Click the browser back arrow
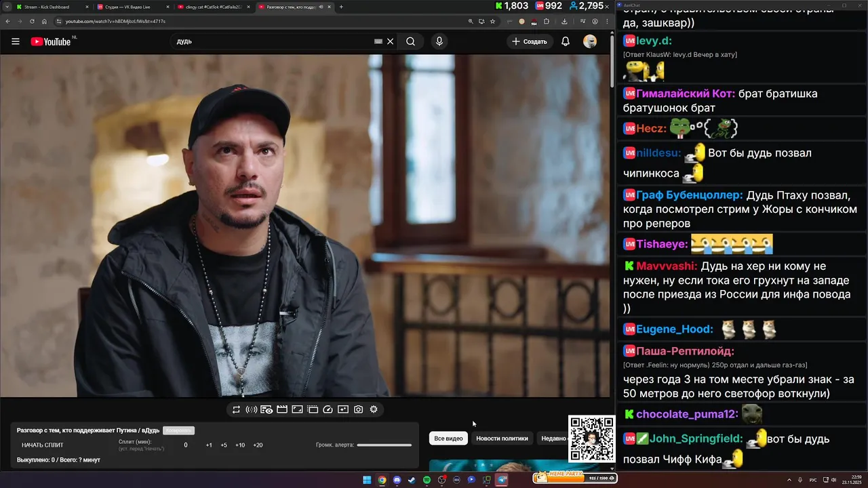Viewport: 868px width, 488px height. (x=7, y=21)
